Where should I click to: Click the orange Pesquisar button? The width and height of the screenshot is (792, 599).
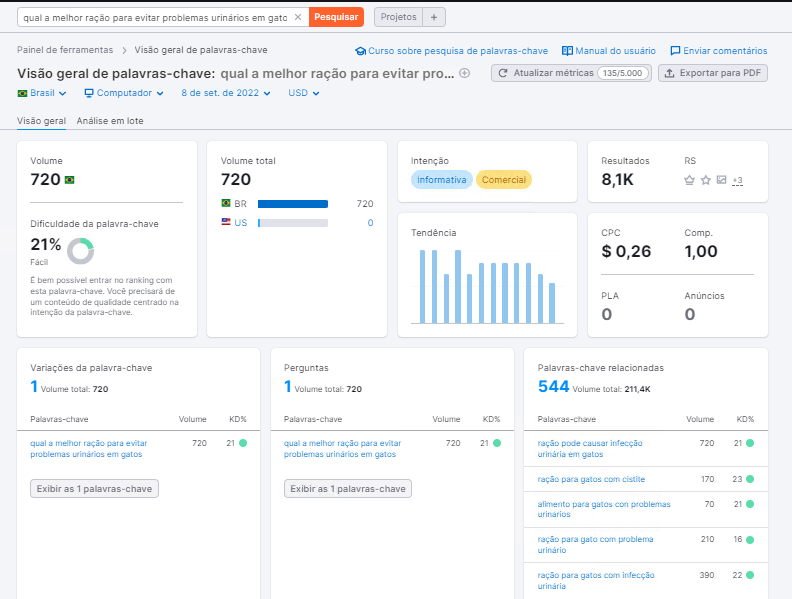[x=336, y=17]
